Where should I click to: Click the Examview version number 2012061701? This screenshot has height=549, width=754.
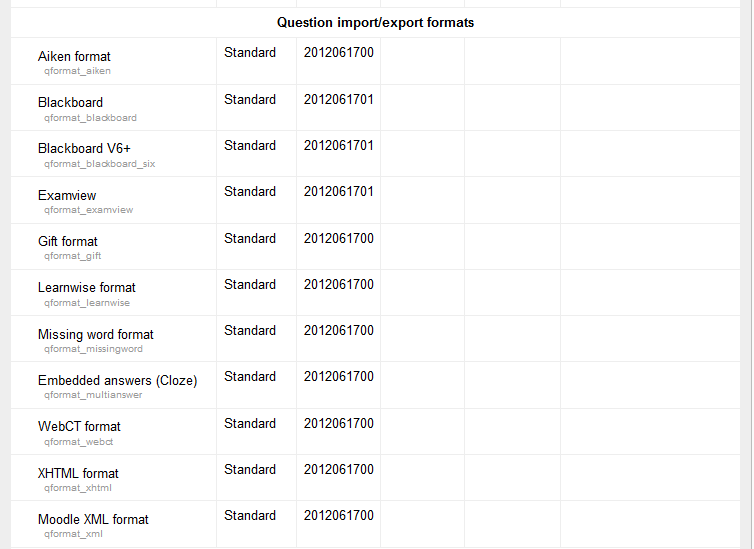pos(339,192)
